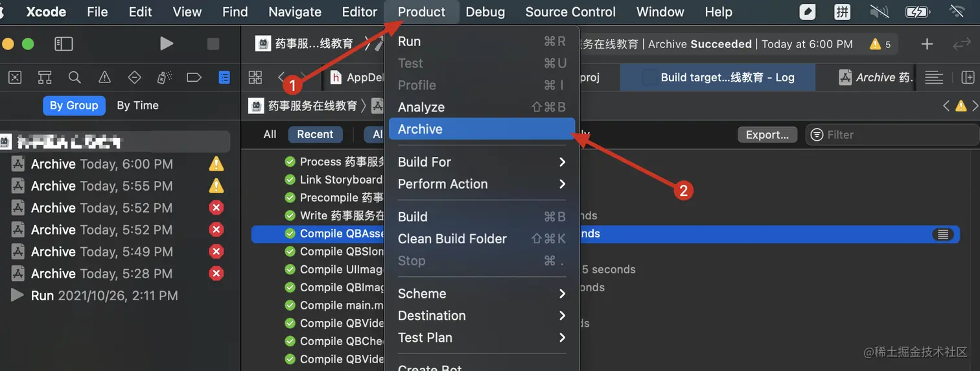
Task: Expand the Destination submenu
Action: click(x=481, y=316)
